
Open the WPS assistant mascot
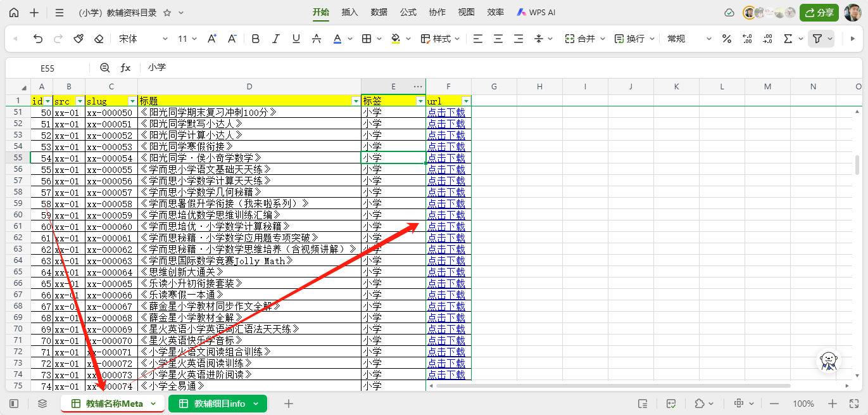click(827, 361)
